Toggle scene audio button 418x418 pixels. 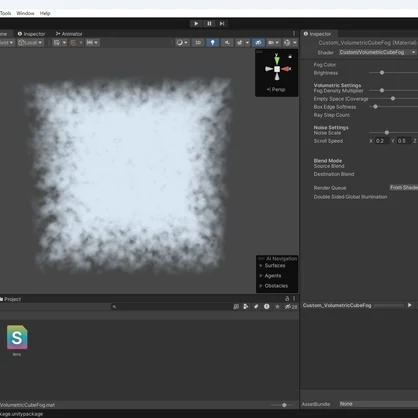227,43
